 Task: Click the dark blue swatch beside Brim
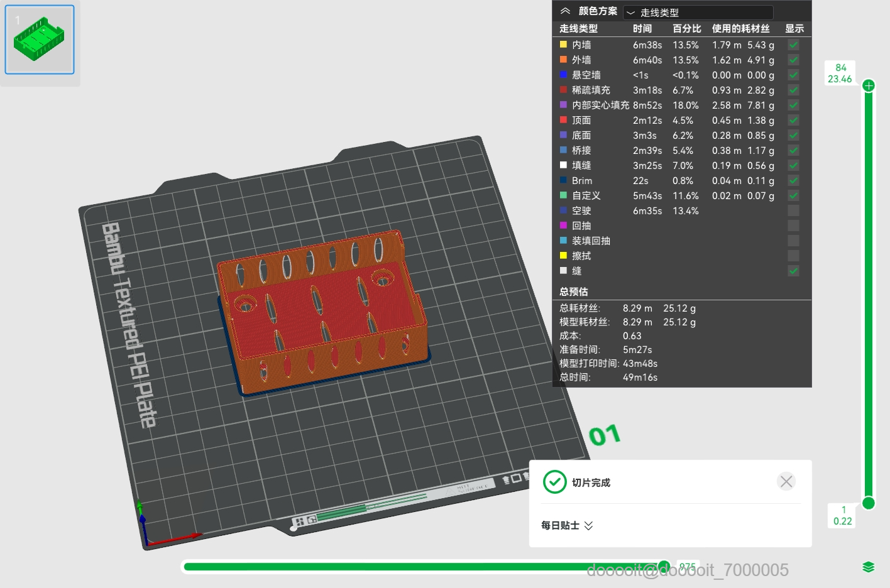(563, 180)
